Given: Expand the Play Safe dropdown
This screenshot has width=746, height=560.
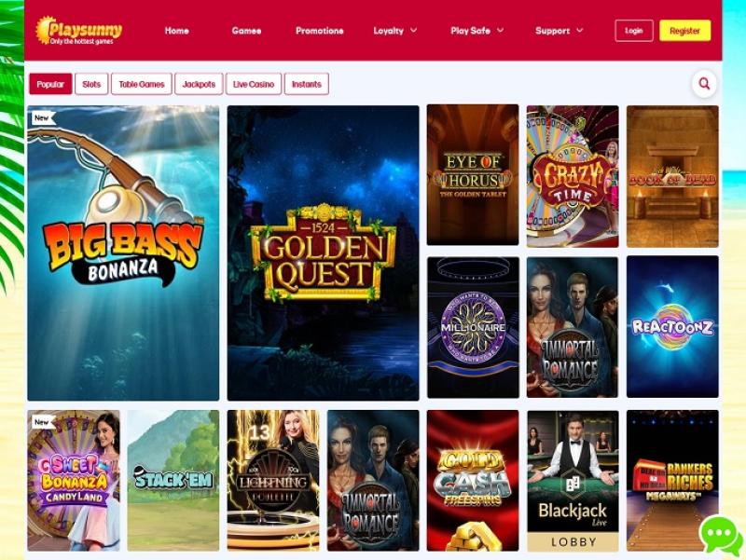Looking at the screenshot, I should 477,31.
